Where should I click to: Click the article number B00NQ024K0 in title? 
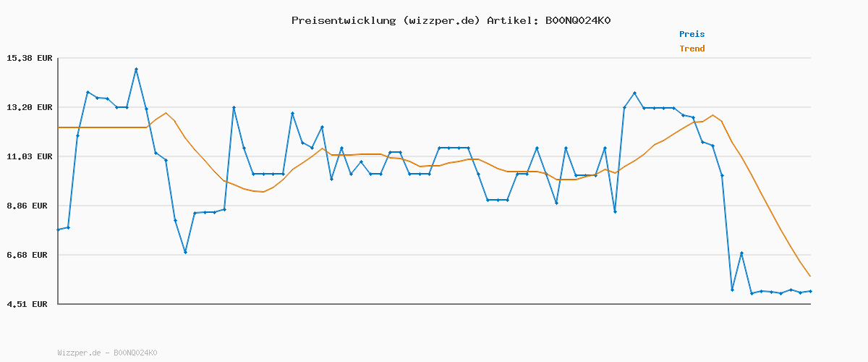click(x=578, y=20)
